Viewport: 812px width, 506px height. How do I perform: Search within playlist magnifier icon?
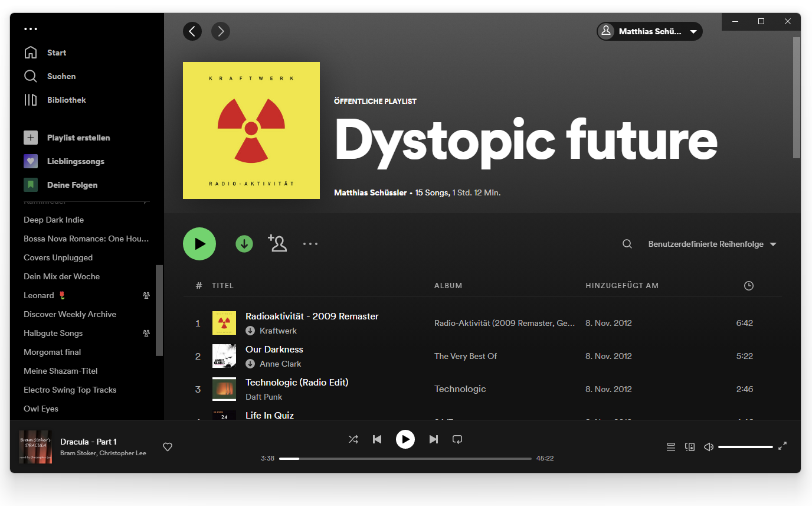(x=627, y=244)
